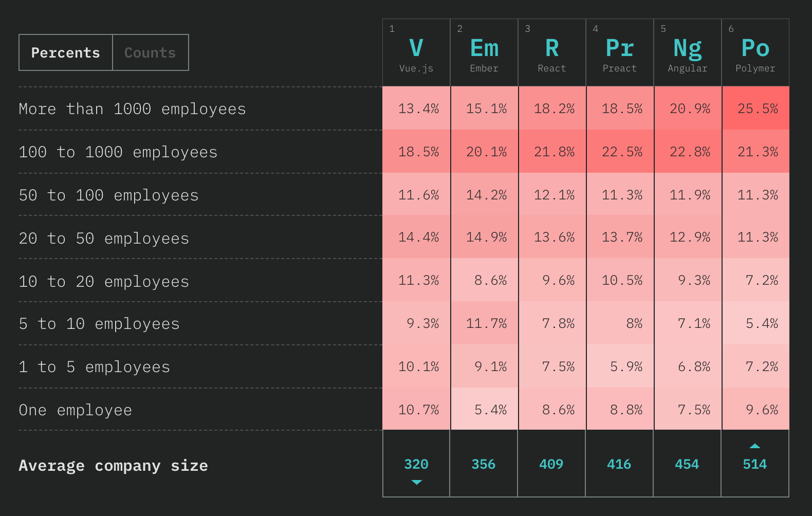Click the Polymer 25.5% cell

(x=755, y=108)
